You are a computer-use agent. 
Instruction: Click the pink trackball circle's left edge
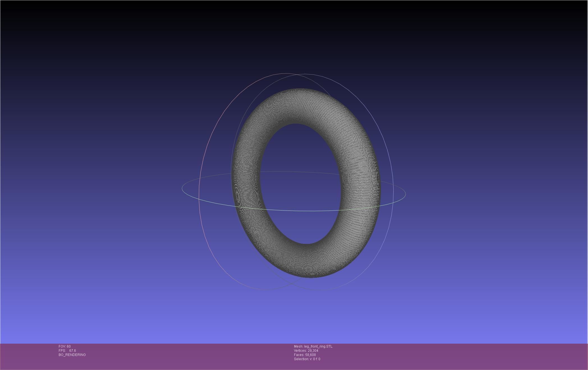point(199,191)
